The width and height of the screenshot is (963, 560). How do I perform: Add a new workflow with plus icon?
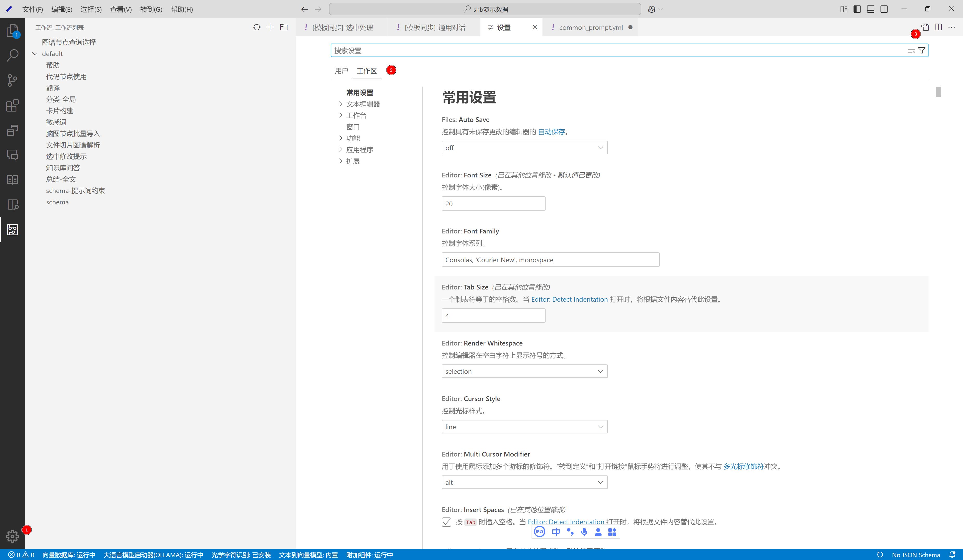270,27
